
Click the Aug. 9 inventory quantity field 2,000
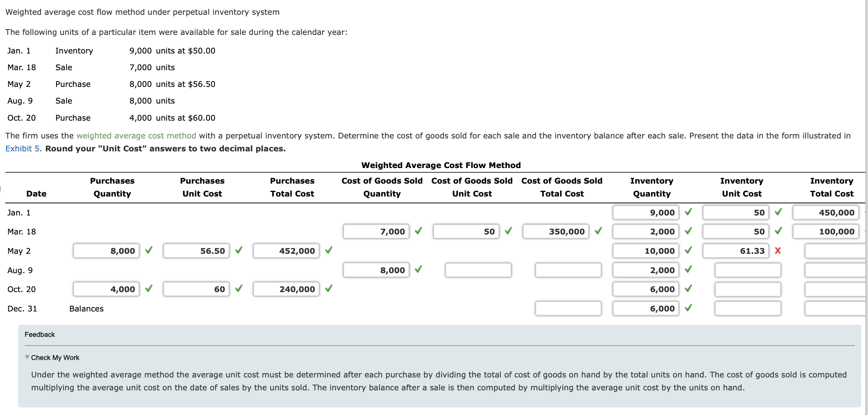645,270
